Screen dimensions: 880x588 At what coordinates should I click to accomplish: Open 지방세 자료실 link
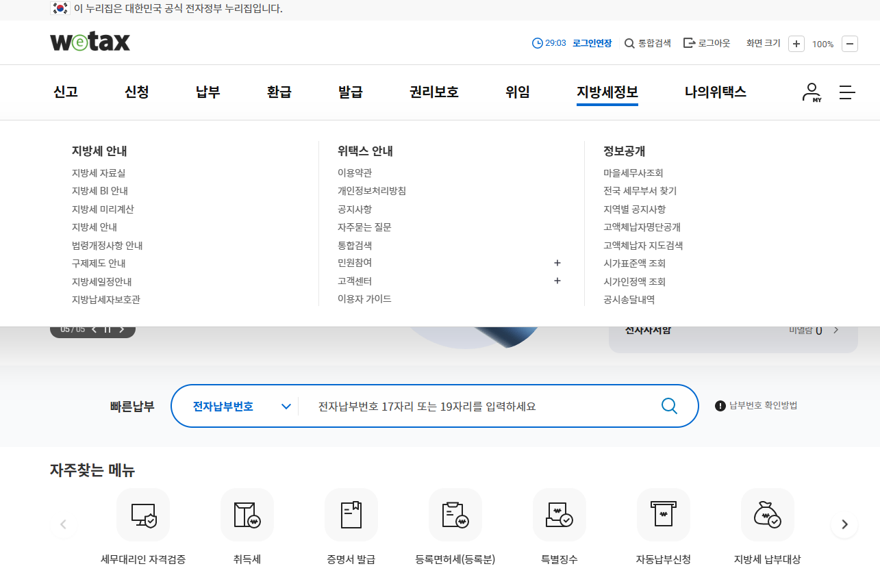99,173
